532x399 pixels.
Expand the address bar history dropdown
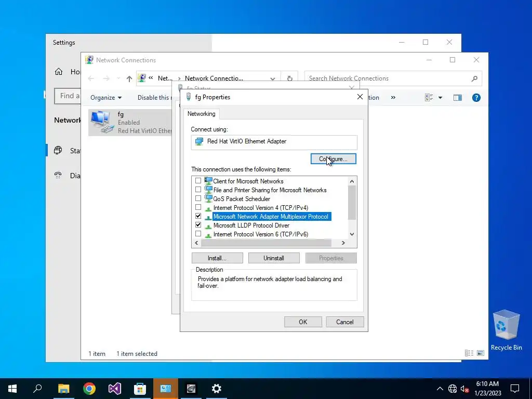click(272, 79)
